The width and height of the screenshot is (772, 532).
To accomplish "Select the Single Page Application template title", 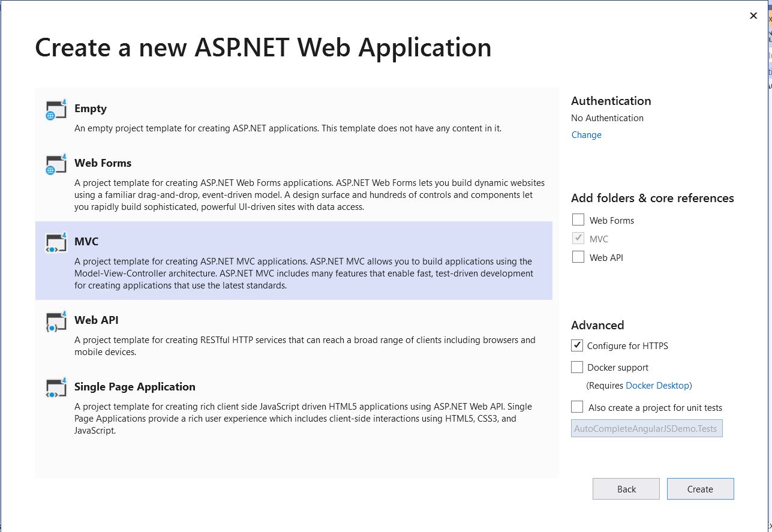I will pyautogui.click(x=135, y=387).
